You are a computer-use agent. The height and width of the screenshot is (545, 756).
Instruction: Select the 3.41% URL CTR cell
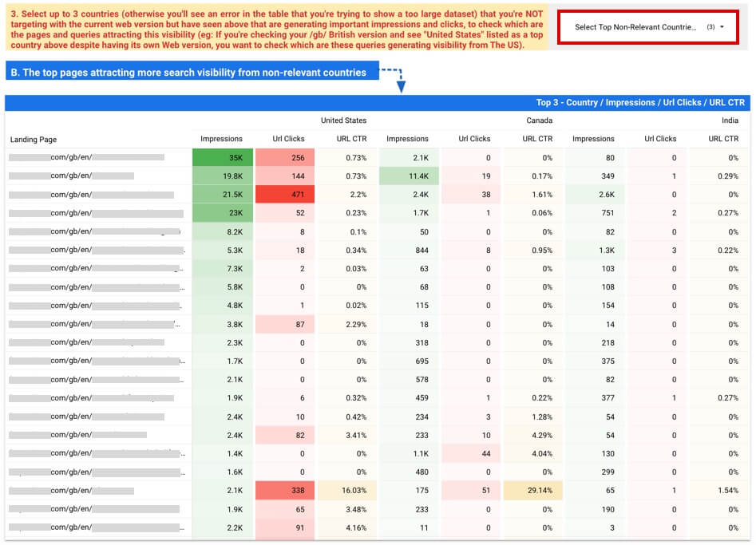click(347, 435)
